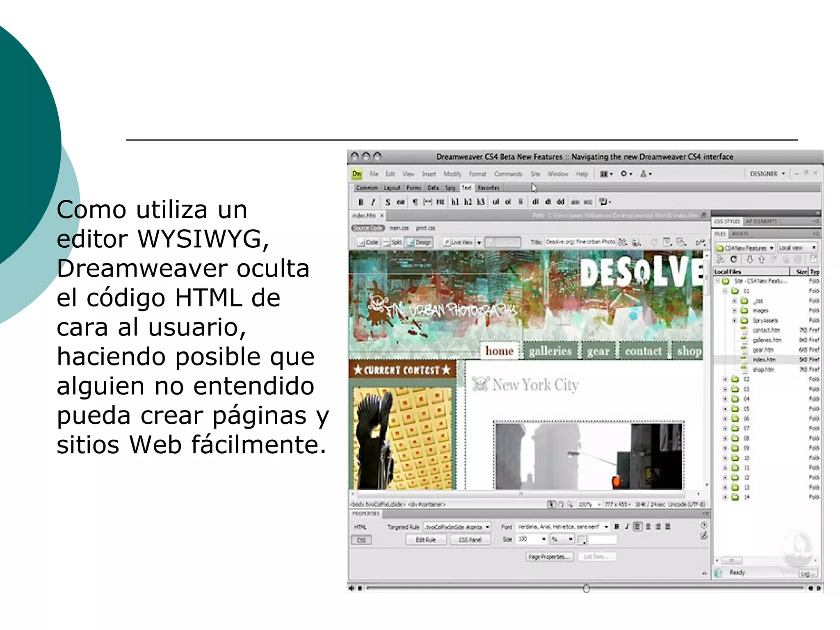Open the main.css related file
The height and width of the screenshot is (630, 840).
click(399, 228)
